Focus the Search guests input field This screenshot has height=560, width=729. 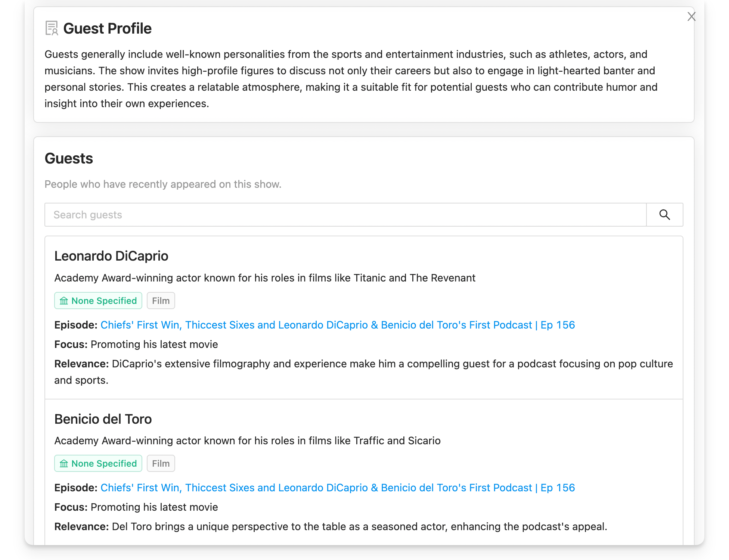click(345, 215)
